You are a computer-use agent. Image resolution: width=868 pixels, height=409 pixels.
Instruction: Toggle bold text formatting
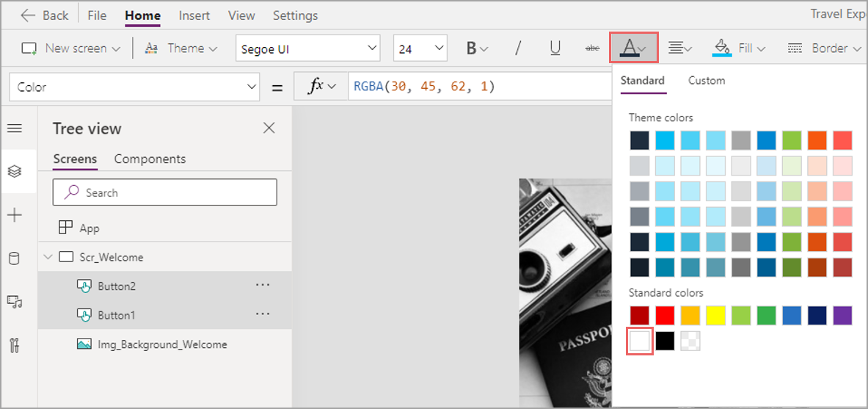point(477,48)
